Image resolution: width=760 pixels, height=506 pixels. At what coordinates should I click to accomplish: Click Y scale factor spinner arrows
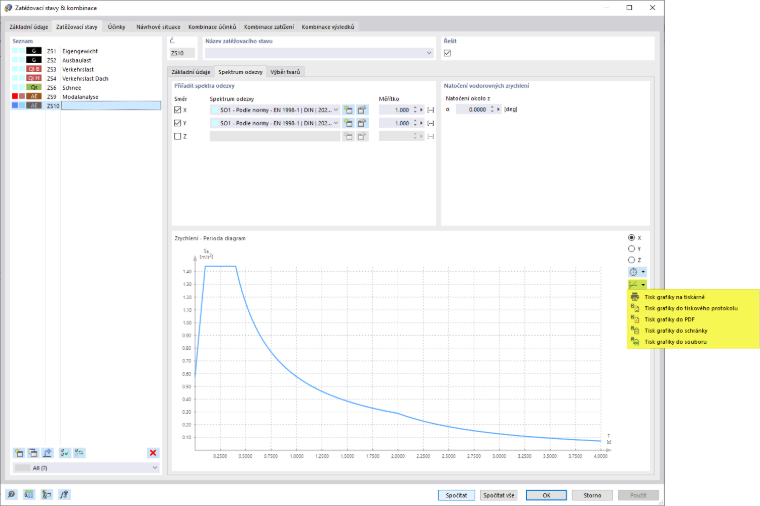pos(415,123)
